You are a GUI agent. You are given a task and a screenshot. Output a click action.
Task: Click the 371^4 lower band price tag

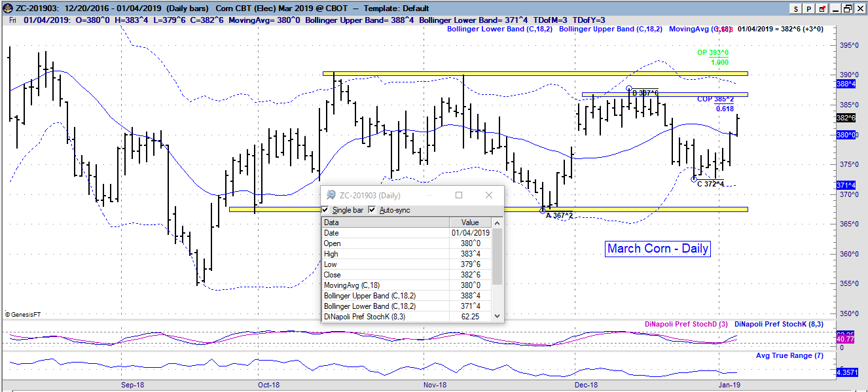click(x=846, y=185)
